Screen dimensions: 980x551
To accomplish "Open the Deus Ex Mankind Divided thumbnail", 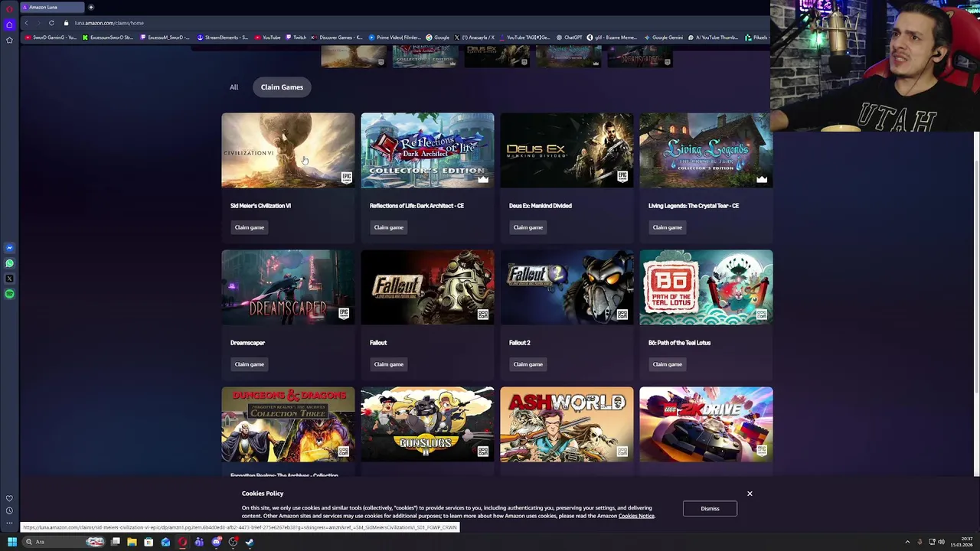I will coord(567,151).
